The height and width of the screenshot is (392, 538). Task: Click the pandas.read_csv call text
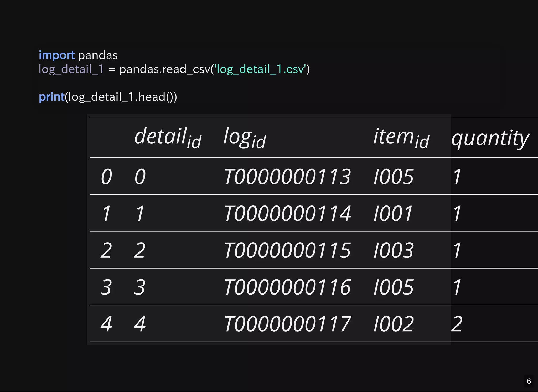pyautogui.click(x=165, y=69)
